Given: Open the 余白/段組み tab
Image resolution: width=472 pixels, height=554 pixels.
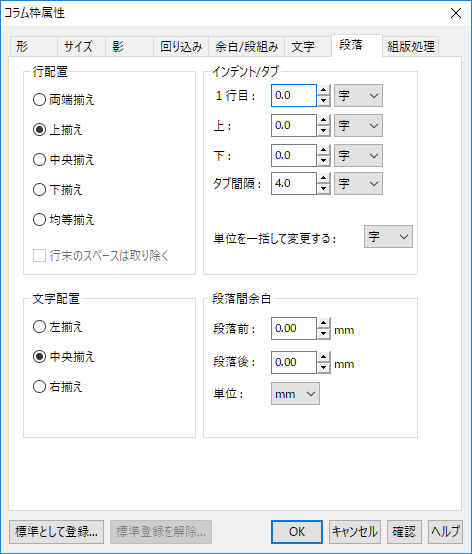Looking at the screenshot, I should pos(247,46).
